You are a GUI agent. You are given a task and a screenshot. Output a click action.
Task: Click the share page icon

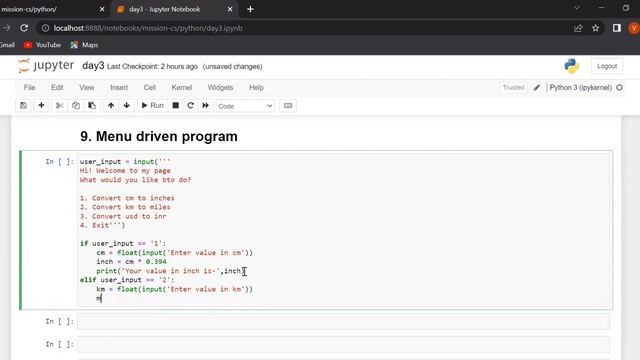578,28
